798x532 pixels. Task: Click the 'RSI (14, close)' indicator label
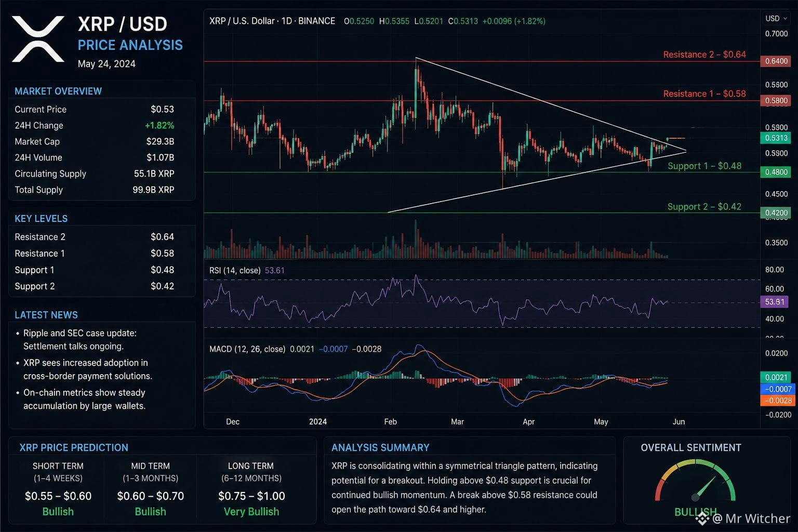235,271
